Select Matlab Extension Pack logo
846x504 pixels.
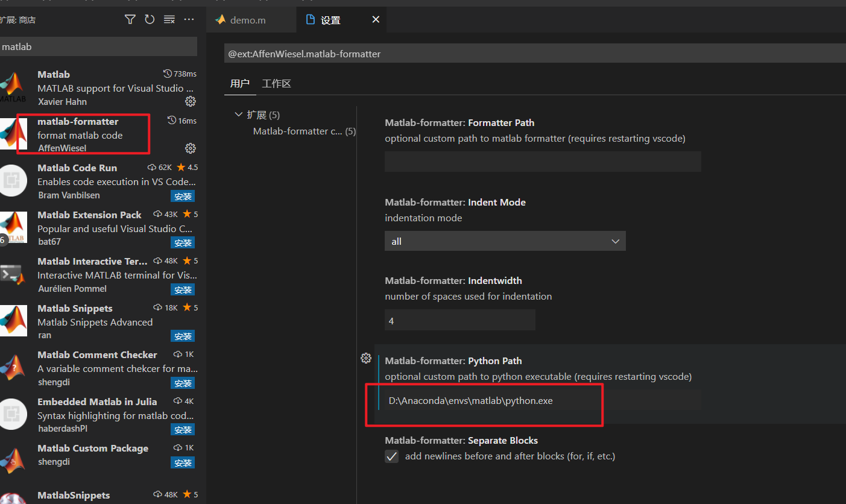13,228
